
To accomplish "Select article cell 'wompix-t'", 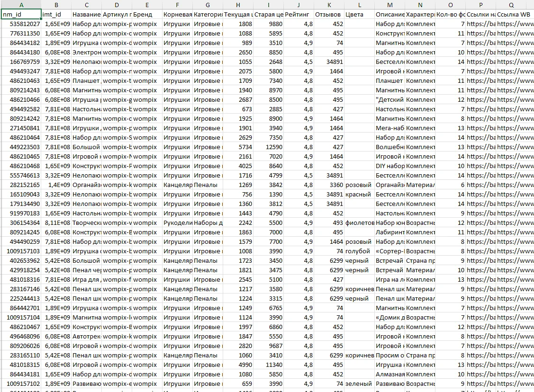I will coord(117,80).
